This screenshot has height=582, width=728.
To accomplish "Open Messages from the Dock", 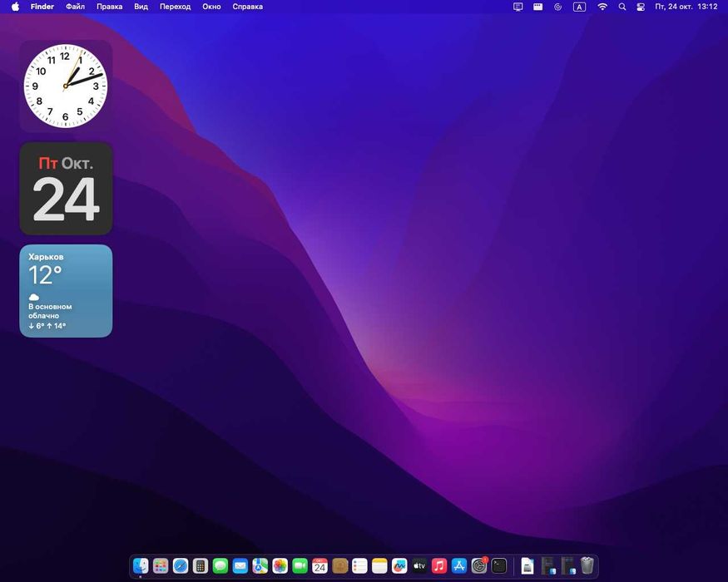I will 220,565.
